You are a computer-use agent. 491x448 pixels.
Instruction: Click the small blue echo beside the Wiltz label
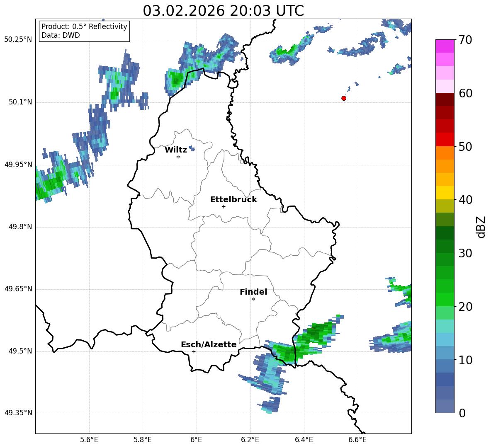point(192,148)
